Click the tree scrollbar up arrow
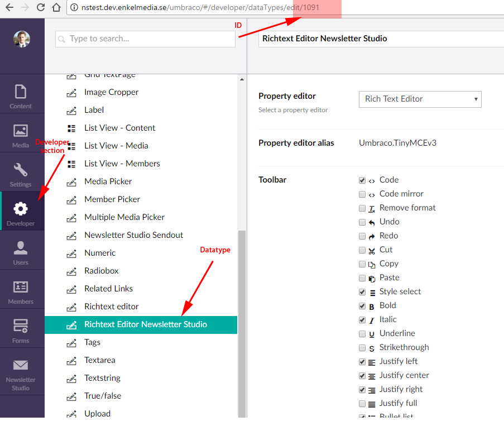The height and width of the screenshot is (426, 504). (x=242, y=79)
